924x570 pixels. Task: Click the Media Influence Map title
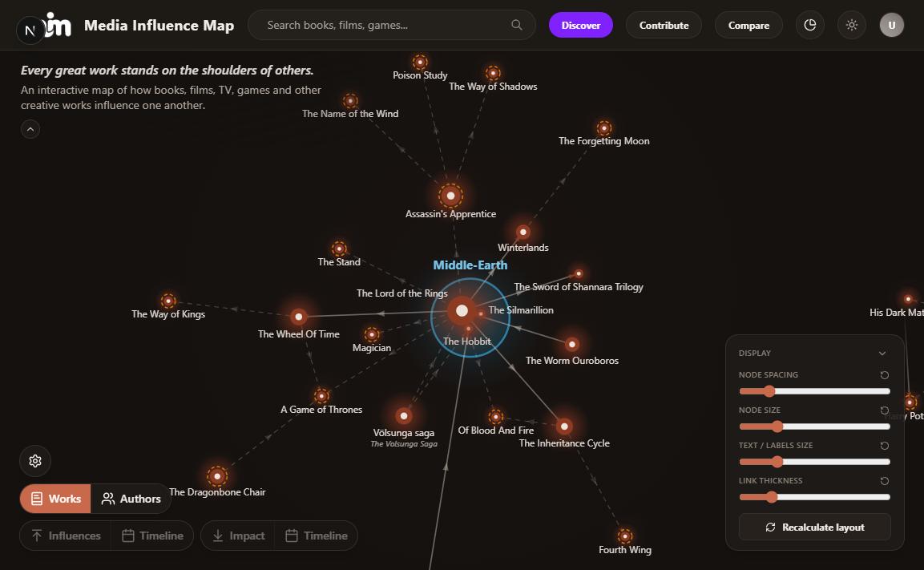pos(159,26)
